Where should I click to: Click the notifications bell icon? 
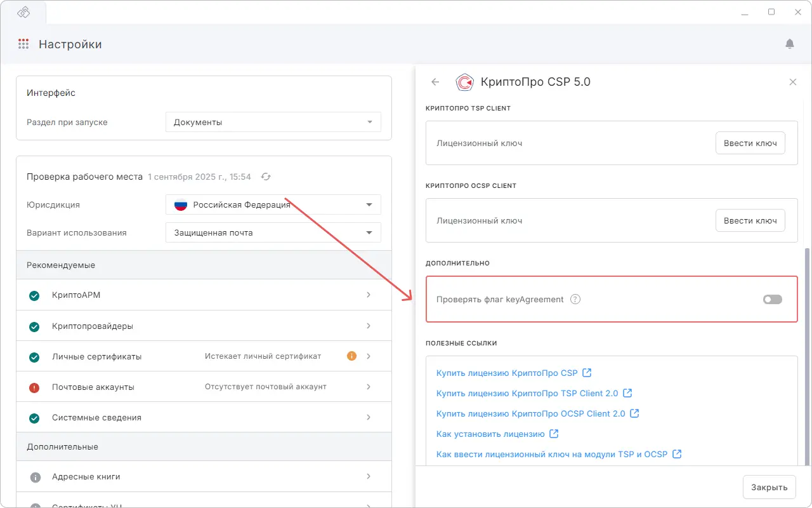pyautogui.click(x=790, y=43)
